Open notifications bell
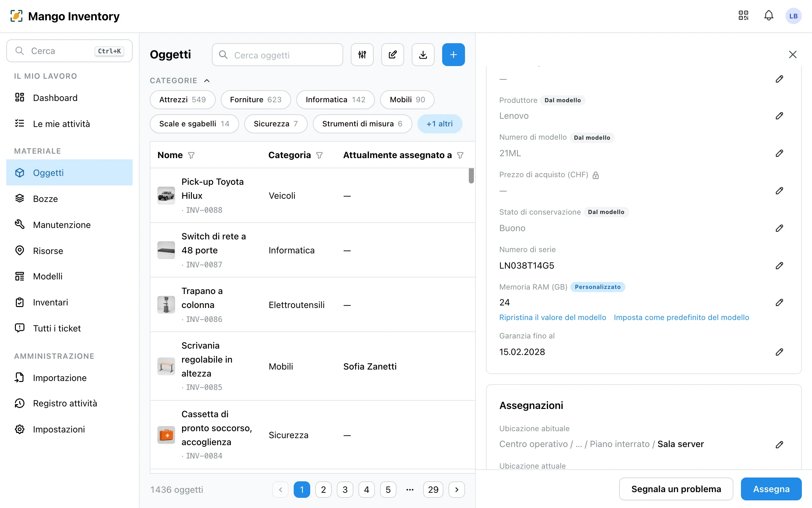 769,16
